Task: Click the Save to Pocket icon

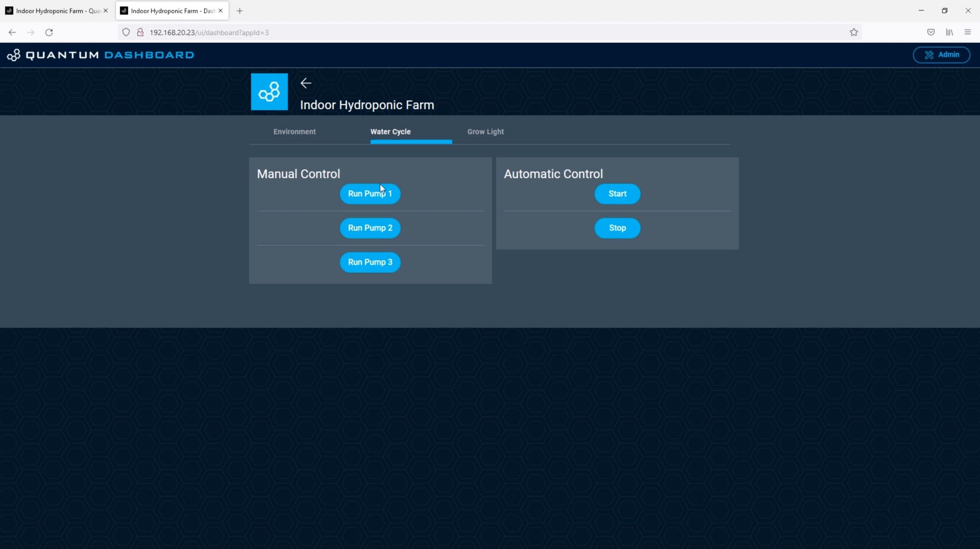Action: coord(931,33)
